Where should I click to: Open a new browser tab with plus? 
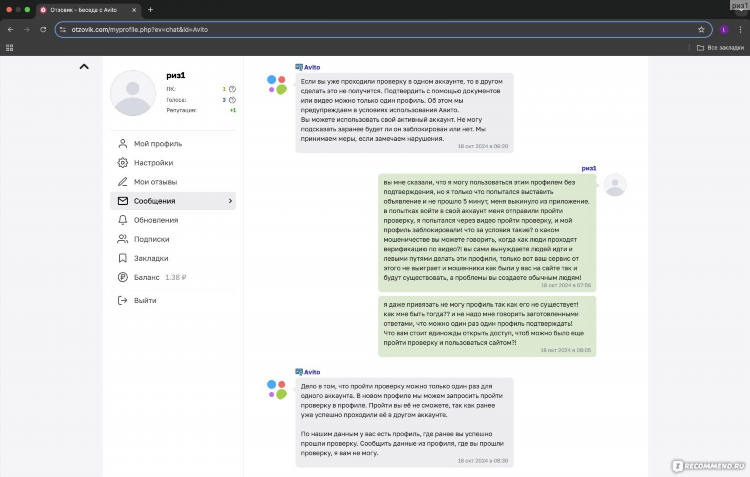point(150,10)
